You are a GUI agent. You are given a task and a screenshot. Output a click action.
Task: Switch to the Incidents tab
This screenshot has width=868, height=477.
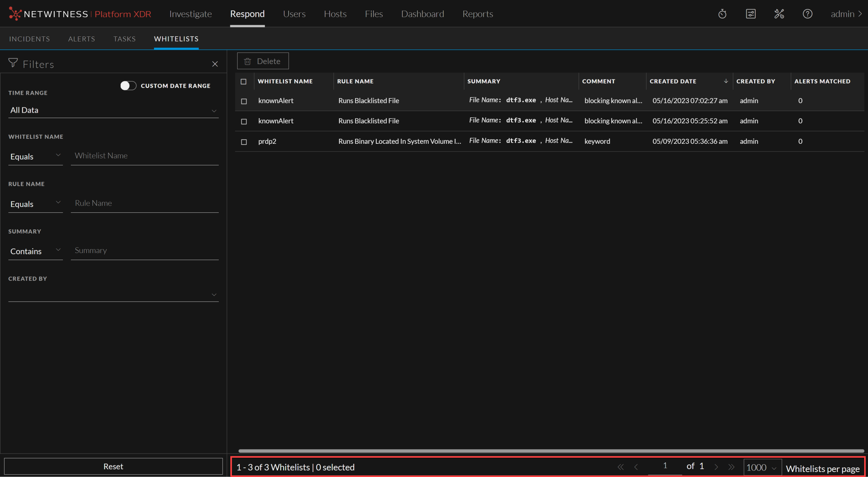(x=30, y=39)
